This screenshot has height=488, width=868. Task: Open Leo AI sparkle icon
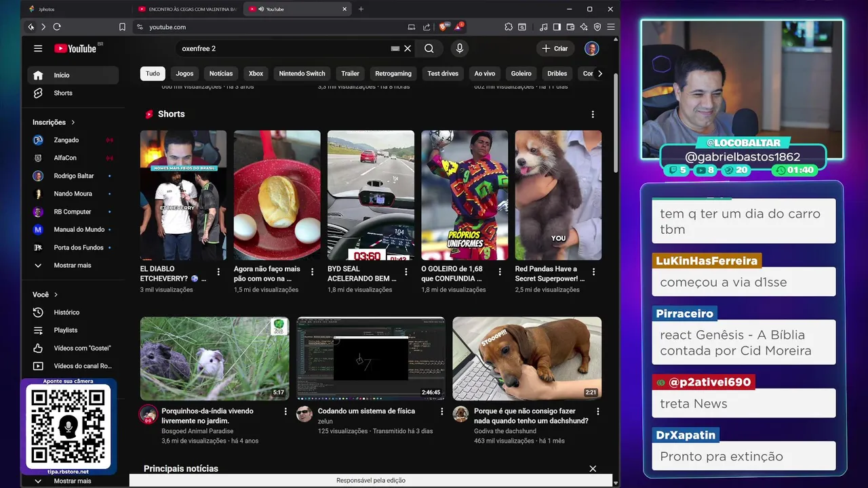(584, 27)
